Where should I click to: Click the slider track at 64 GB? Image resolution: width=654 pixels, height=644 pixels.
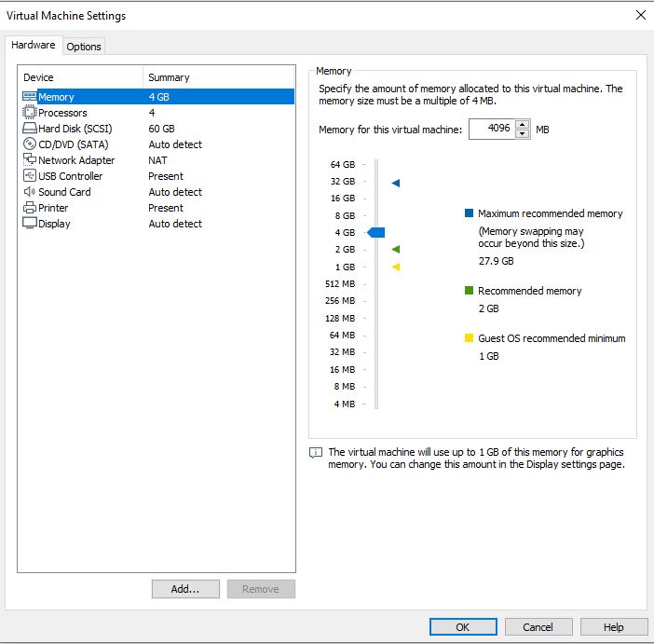point(376,164)
